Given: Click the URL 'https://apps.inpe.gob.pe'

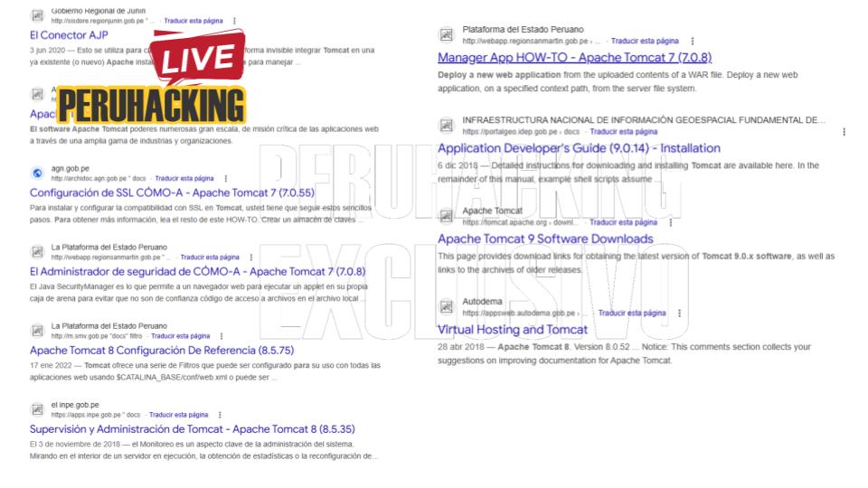Looking at the screenshot, I should click(88, 415).
